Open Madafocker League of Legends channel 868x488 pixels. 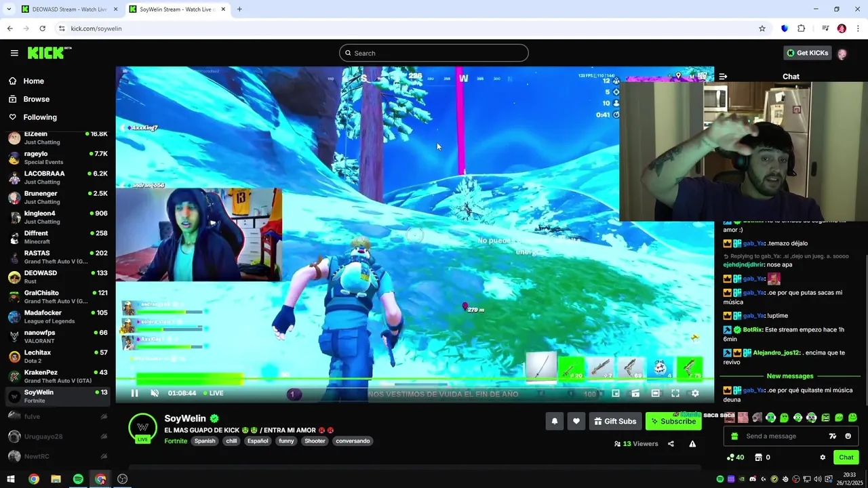point(58,317)
